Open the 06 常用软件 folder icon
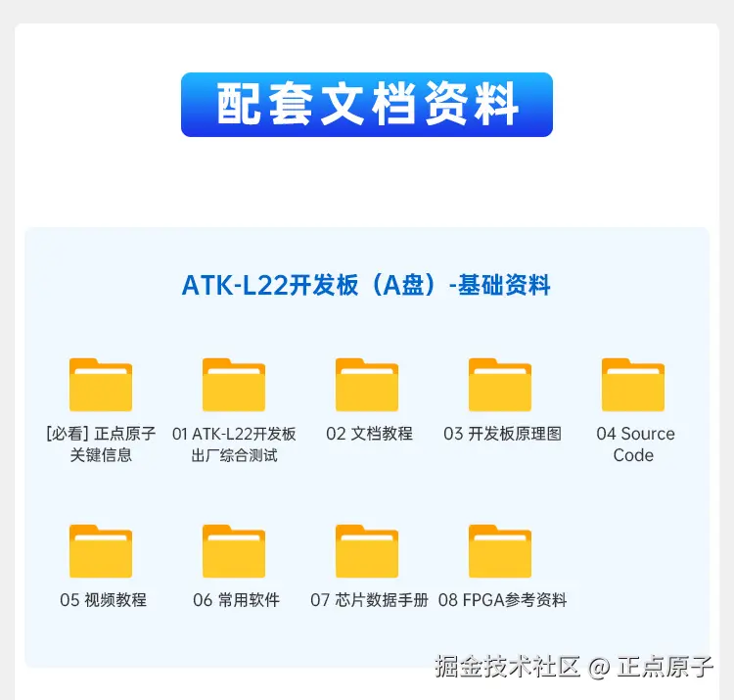This screenshot has width=734, height=700. pos(234,551)
